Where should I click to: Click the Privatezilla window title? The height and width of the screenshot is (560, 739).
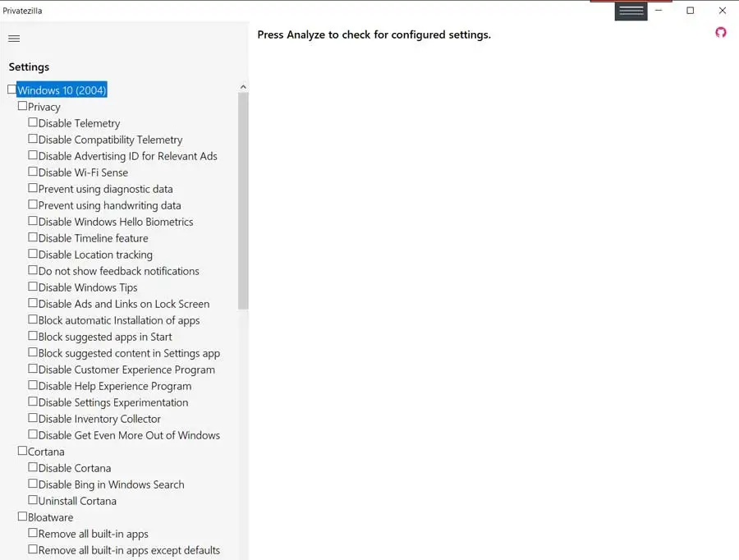[22, 11]
